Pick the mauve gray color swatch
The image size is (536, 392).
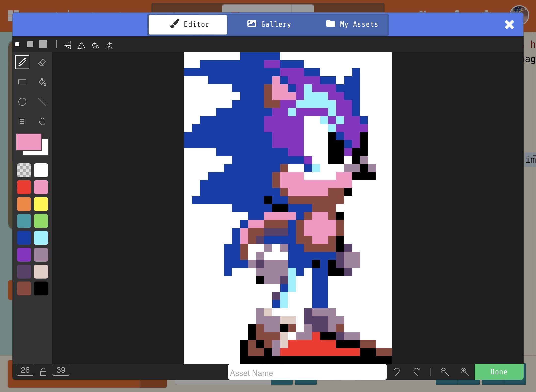coord(41,255)
